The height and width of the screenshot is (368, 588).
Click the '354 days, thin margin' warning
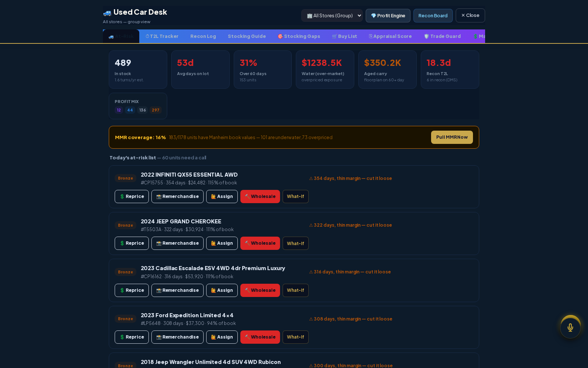pos(351,178)
